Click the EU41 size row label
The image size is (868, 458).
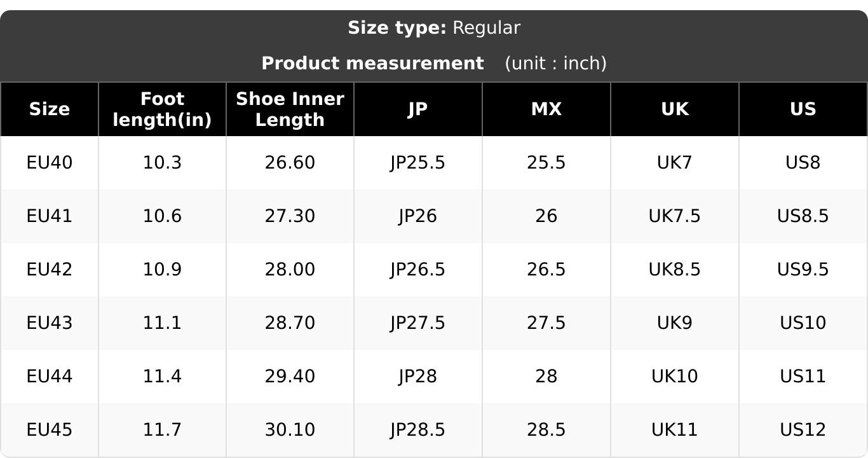49,216
